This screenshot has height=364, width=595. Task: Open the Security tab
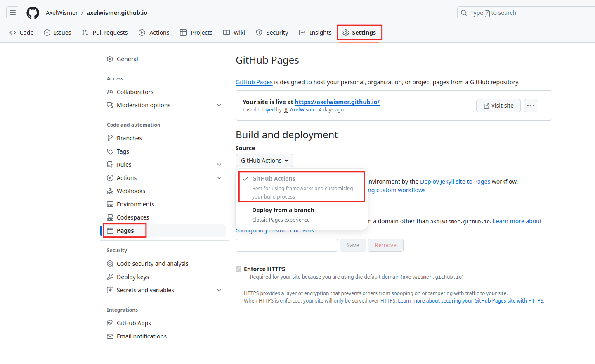coord(272,33)
